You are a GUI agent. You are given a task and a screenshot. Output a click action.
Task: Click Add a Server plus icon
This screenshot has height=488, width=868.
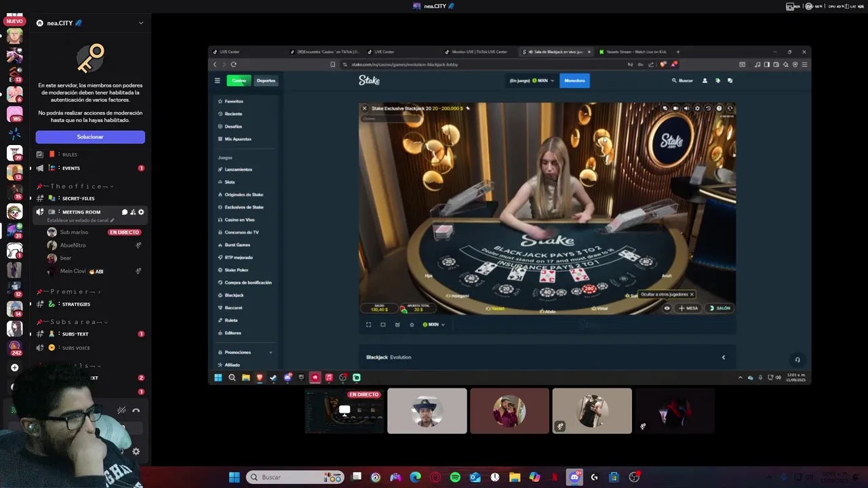[x=14, y=367]
